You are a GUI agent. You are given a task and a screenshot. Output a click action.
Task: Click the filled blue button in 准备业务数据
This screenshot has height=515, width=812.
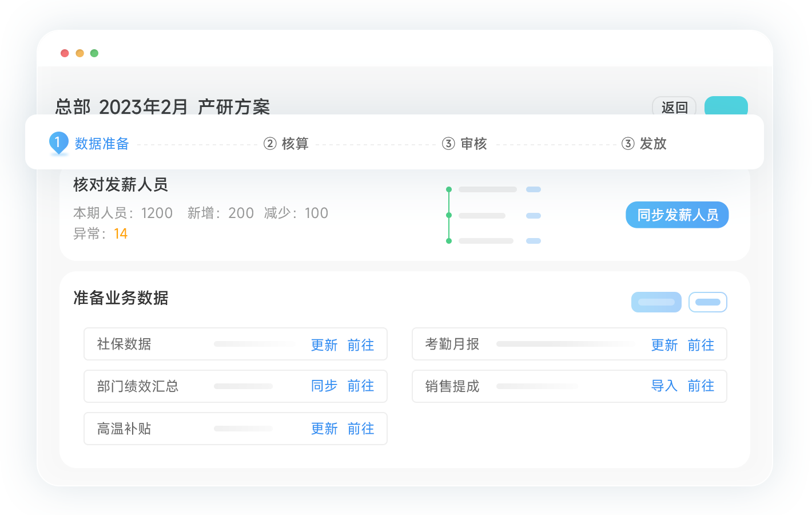tap(656, 302)
